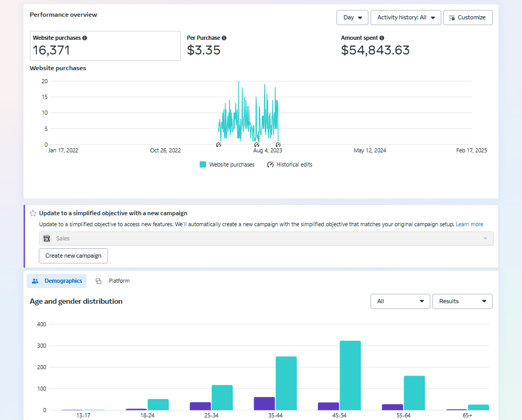Click info icon beside Website purchases metric
This screenshot has height=420, width=522.
click(x=85, y=38)
